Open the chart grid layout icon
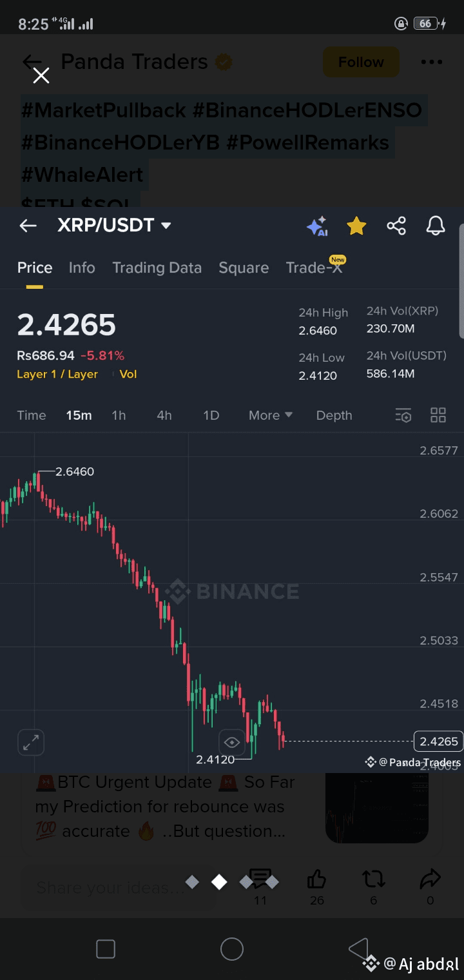464x980 pixels. coord(438,415)
